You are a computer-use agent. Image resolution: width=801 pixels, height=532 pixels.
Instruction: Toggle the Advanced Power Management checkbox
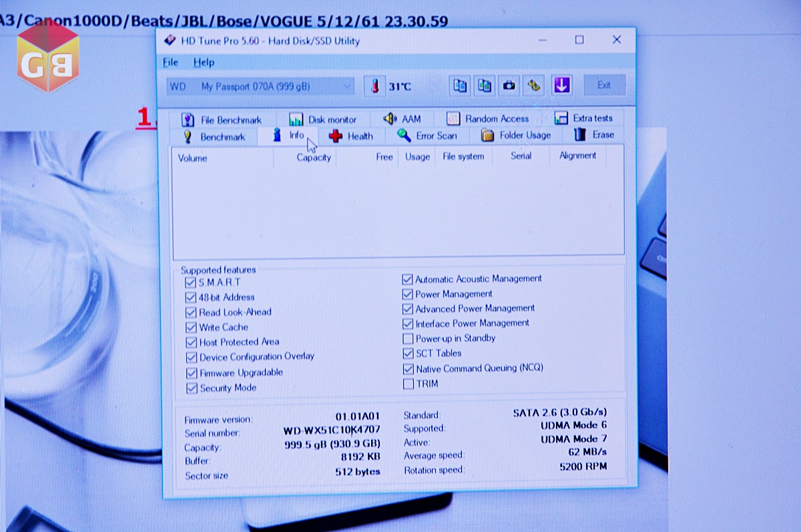point(408,309)
